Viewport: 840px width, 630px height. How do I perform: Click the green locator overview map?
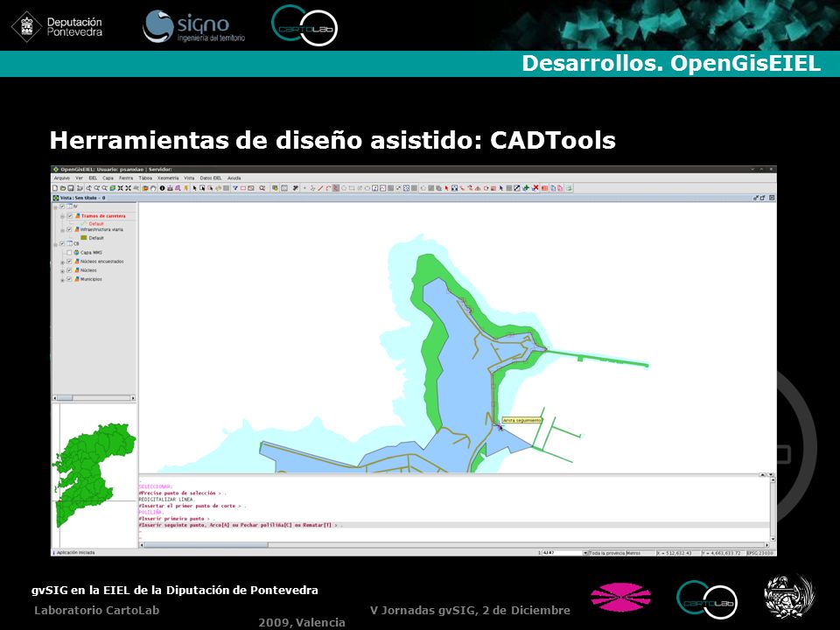coord(94,474)
